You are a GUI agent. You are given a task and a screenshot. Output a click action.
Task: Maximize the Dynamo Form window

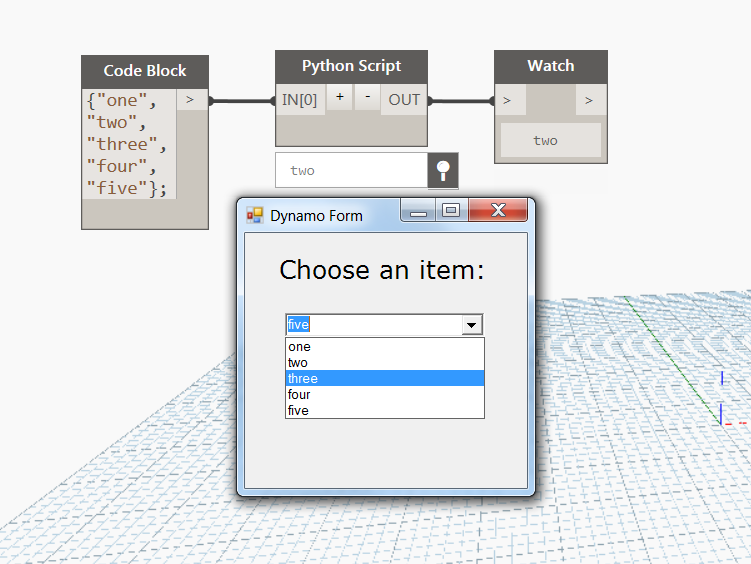tap(451, 211)
